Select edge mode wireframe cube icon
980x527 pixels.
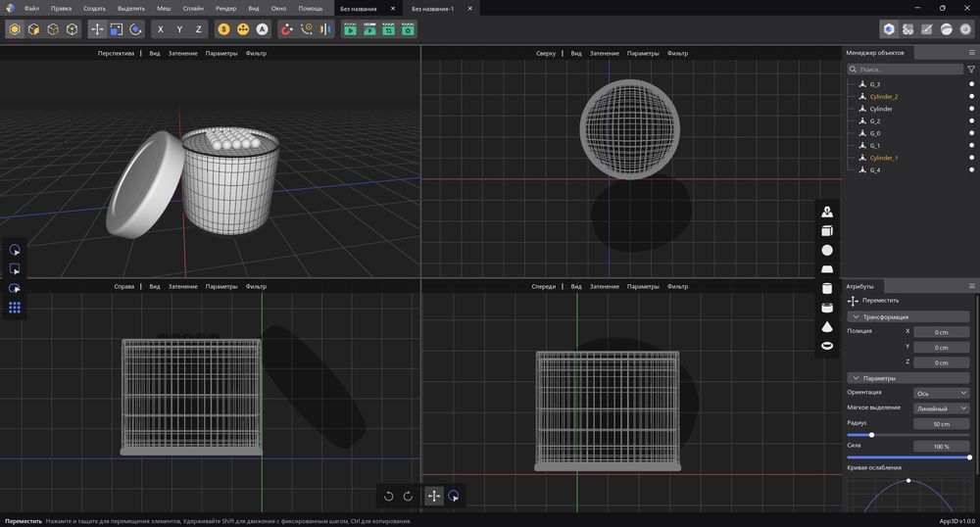[53, 29]
